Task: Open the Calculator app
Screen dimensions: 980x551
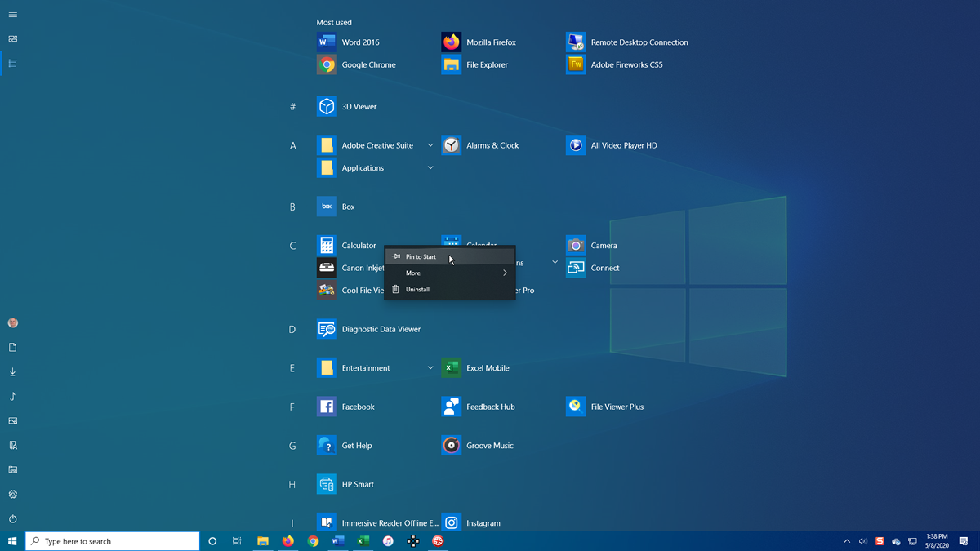Action: (x=347, y=245)
